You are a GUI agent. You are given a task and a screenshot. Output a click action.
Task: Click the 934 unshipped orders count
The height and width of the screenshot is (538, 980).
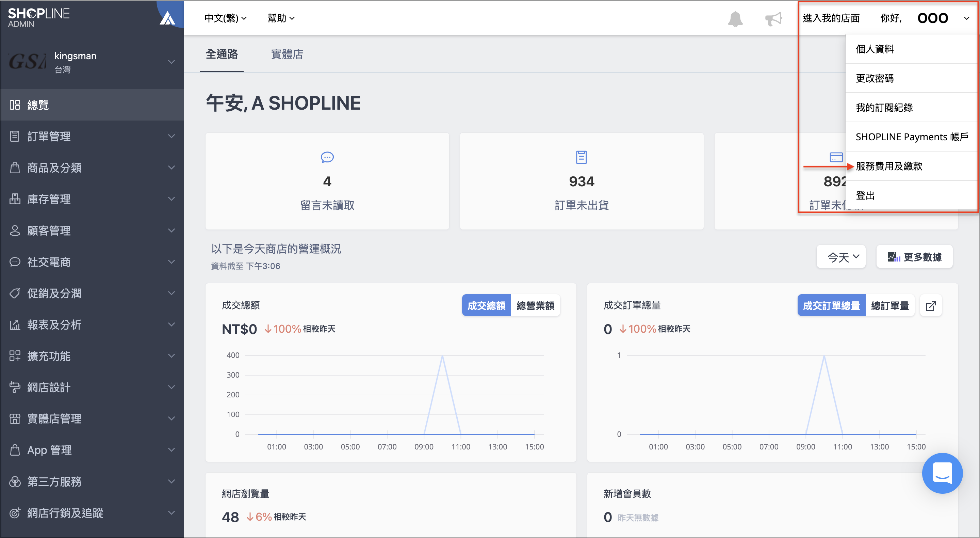click(x=581, y=181)
